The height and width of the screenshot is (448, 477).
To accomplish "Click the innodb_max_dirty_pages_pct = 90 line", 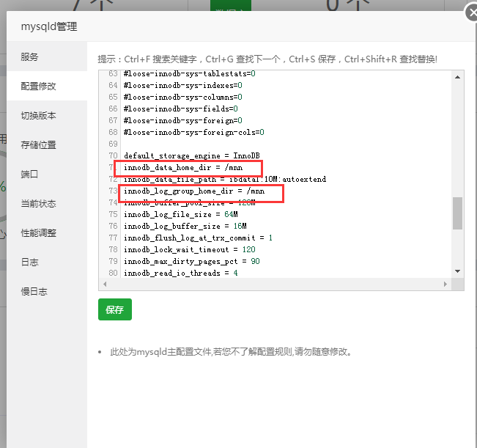I will (x=192, y=262).
